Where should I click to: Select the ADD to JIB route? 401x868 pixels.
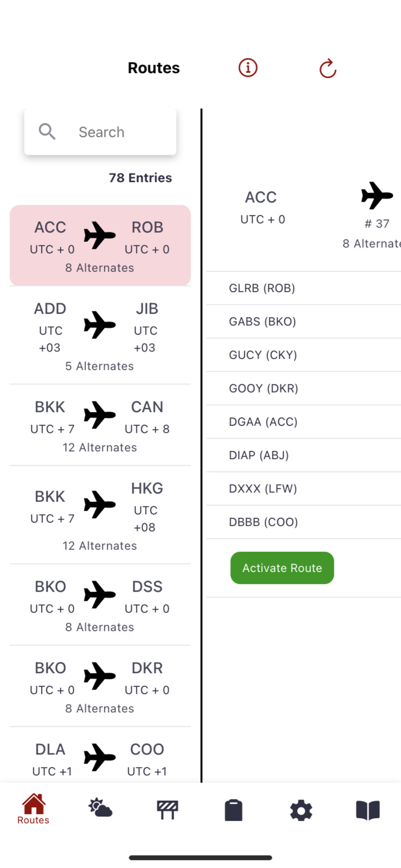100,335
